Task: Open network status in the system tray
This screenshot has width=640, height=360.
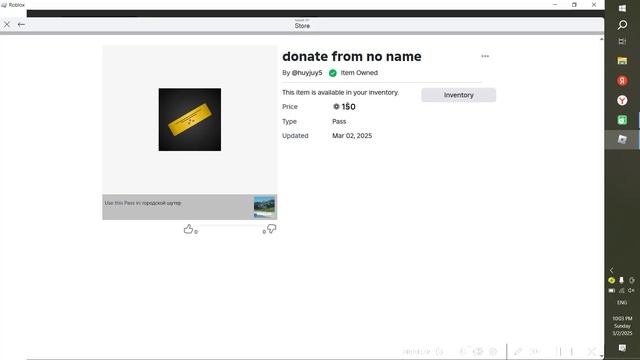Action: pos(622,291)
